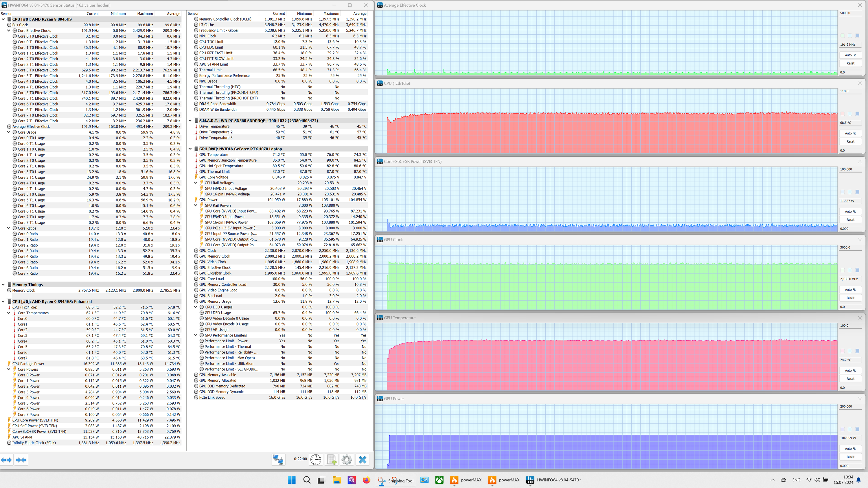Click the expand columns double-arrow icon
868x488 pixels.
[6, 460]
